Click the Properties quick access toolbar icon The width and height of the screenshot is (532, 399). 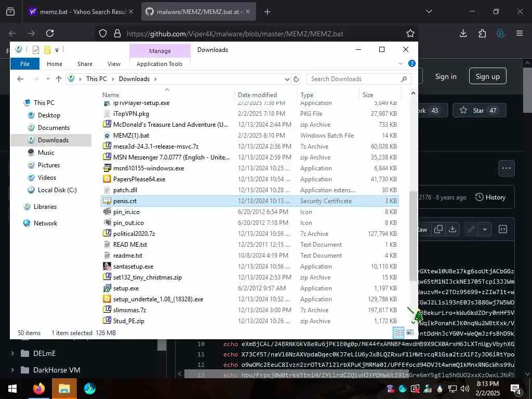tap(36, 50)
